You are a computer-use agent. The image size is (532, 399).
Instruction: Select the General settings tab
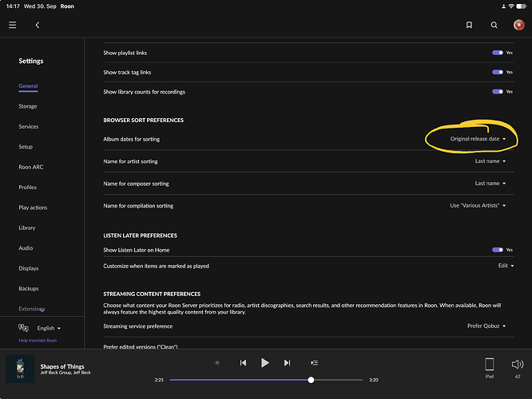coord(28,86)
